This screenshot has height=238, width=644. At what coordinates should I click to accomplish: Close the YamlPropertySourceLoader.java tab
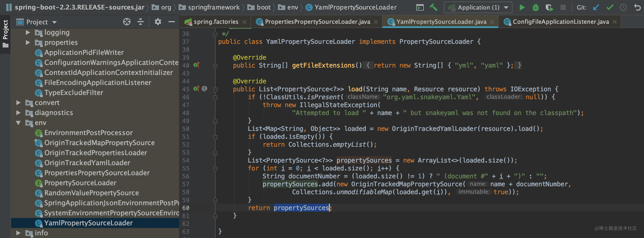pyautogui.click(x=492, y=22)
